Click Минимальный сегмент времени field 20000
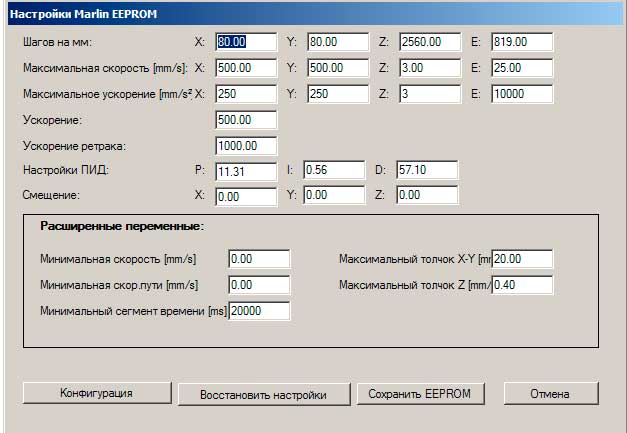Screen dimensions: 627x433 [x=259, y=311]
